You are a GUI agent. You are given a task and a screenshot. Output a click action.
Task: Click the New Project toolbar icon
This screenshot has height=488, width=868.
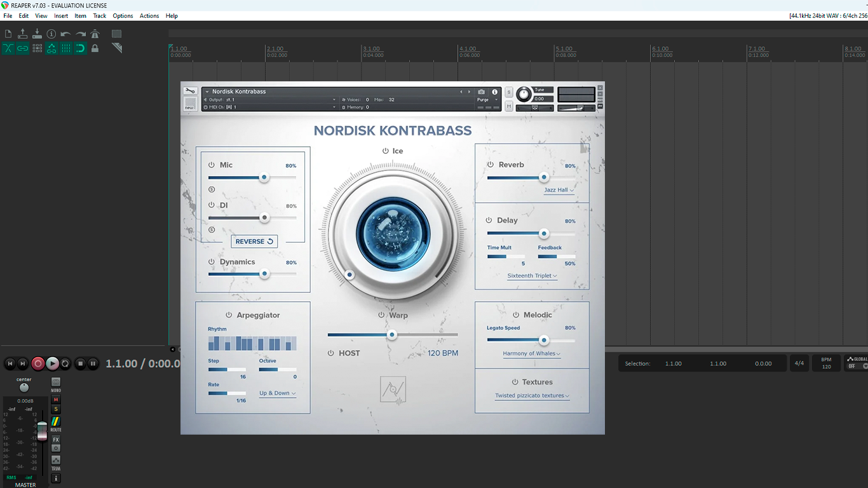pos(8,34)
